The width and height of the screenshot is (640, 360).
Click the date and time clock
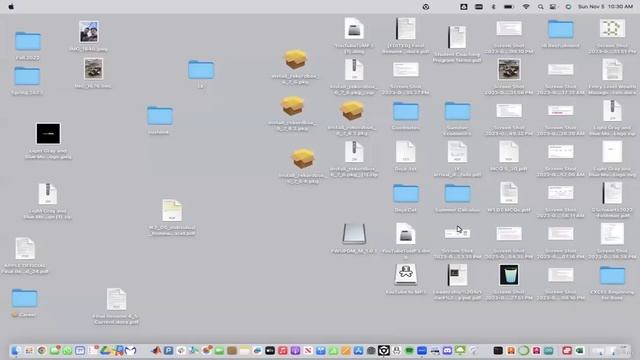pyautogui.click(x=605, y=7)
